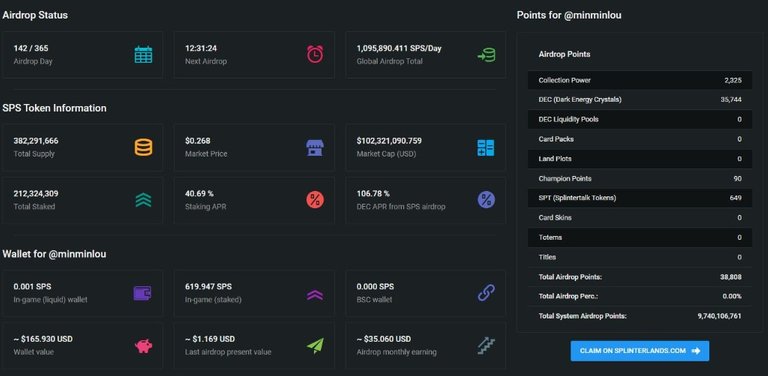Click the Claim on Splinterlands.com button

click(640, 351)
